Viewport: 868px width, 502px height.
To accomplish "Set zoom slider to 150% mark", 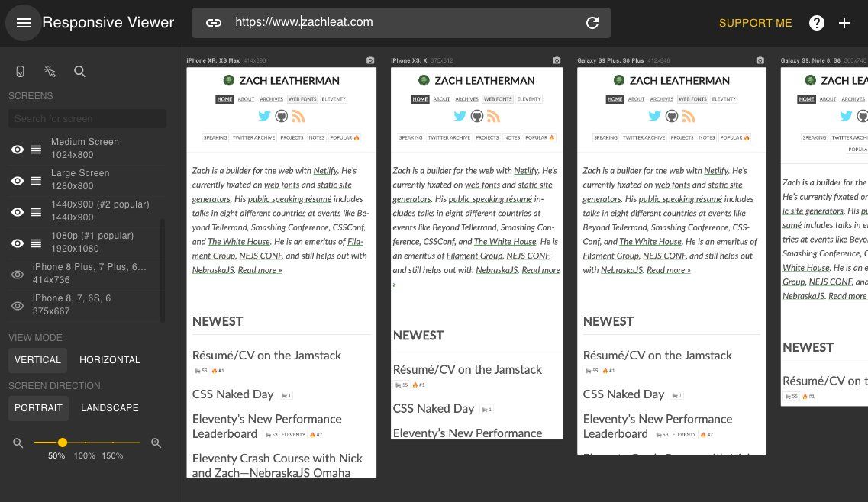I will (112, 442).
